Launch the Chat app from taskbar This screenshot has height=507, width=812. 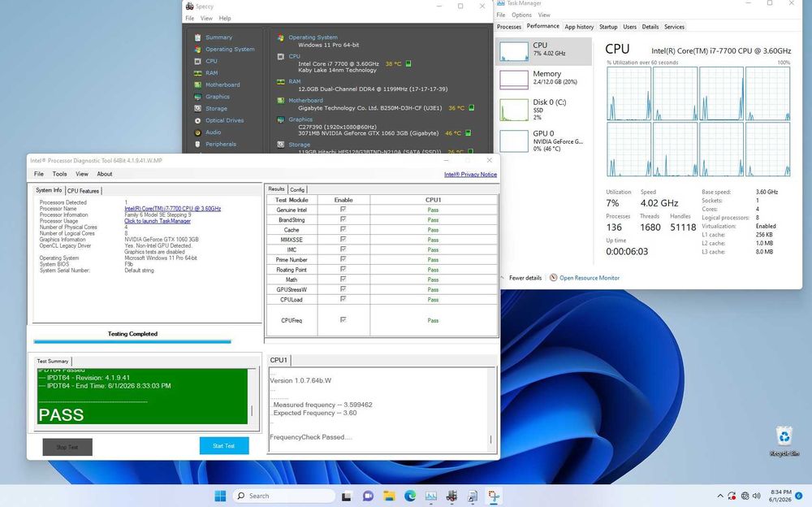pyautogui.click(x=368, y=496)
